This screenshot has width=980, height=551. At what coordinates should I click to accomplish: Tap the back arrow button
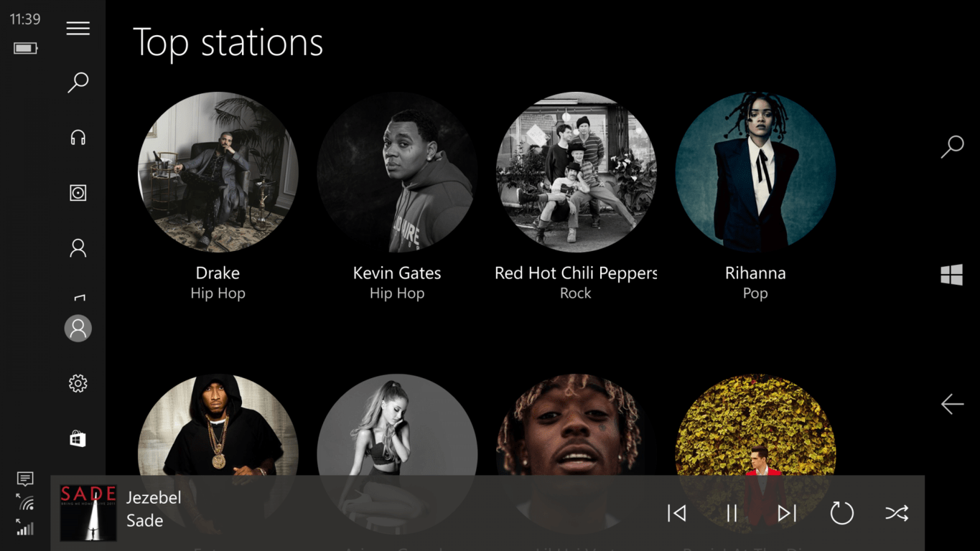952,404
